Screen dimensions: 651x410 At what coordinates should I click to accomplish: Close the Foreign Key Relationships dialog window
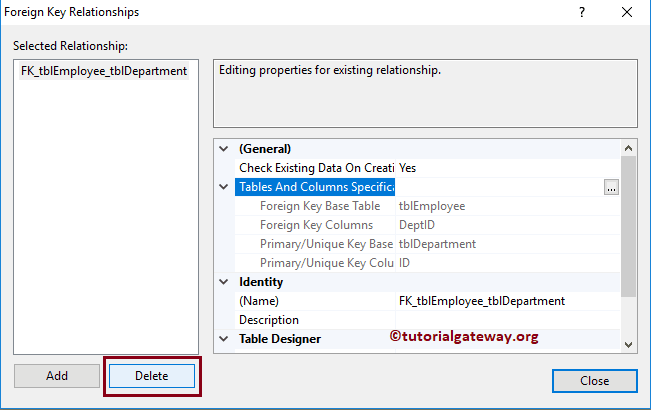click(627, 13)
